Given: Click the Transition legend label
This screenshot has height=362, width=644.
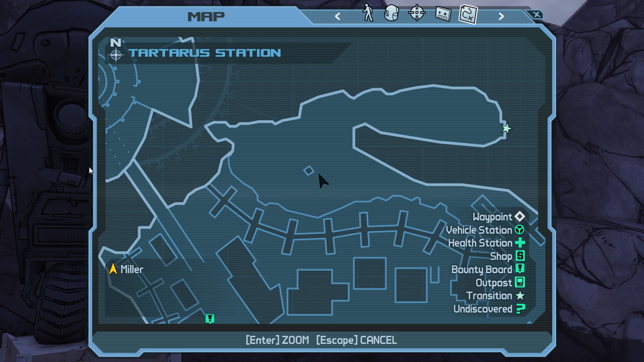Looking at the screenshot, I should click(x=489, y=296).
